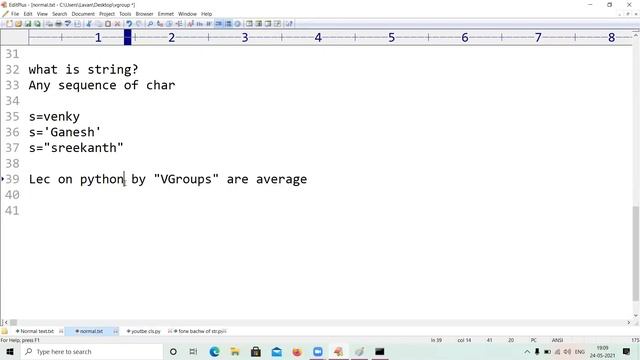Toggle the Line Number toolbar icon
Image resolution: width=640 pixels, height=360 pixels.
[228, 24]
